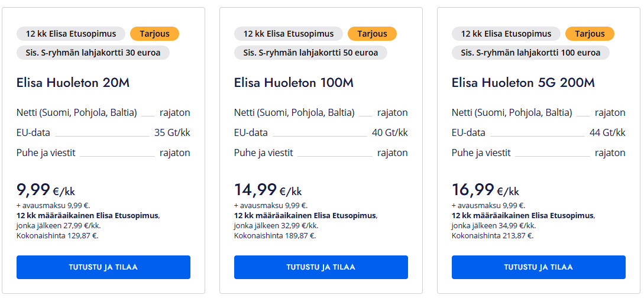Click the S-ryhmän lahjakortti 30 euroa badge
644x298 pixels.
click(x=93, y=53)
